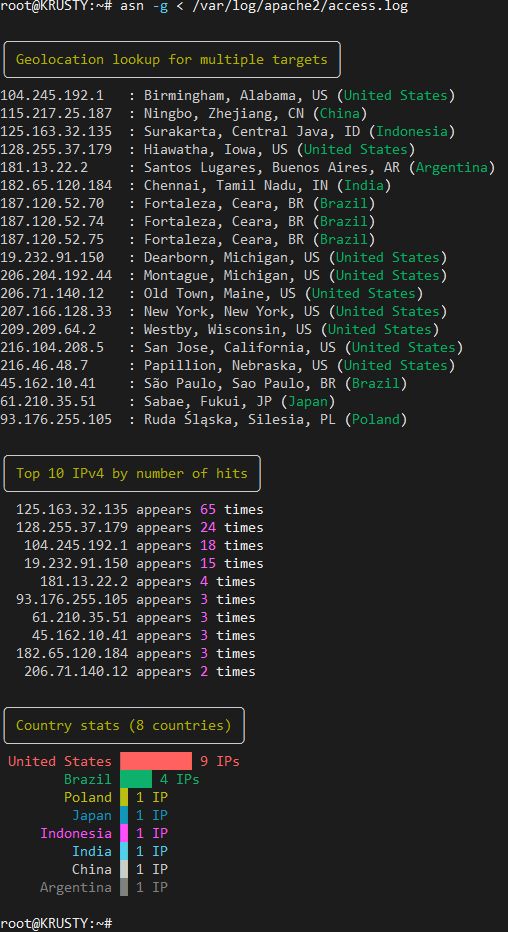Click the 'Argentina' label in country stats
Image resolution: width=508 pixels, height=932 pixels.
[75, 887]
